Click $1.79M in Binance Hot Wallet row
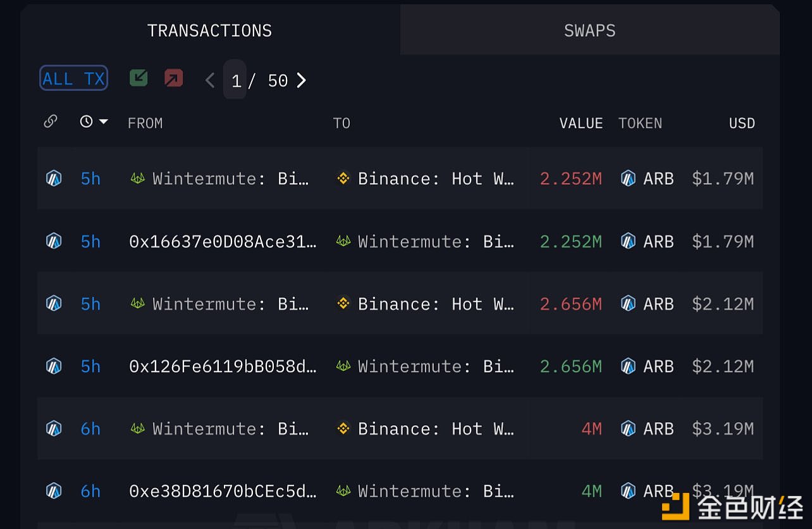812x529 pixels. click(x=723, y=178)
